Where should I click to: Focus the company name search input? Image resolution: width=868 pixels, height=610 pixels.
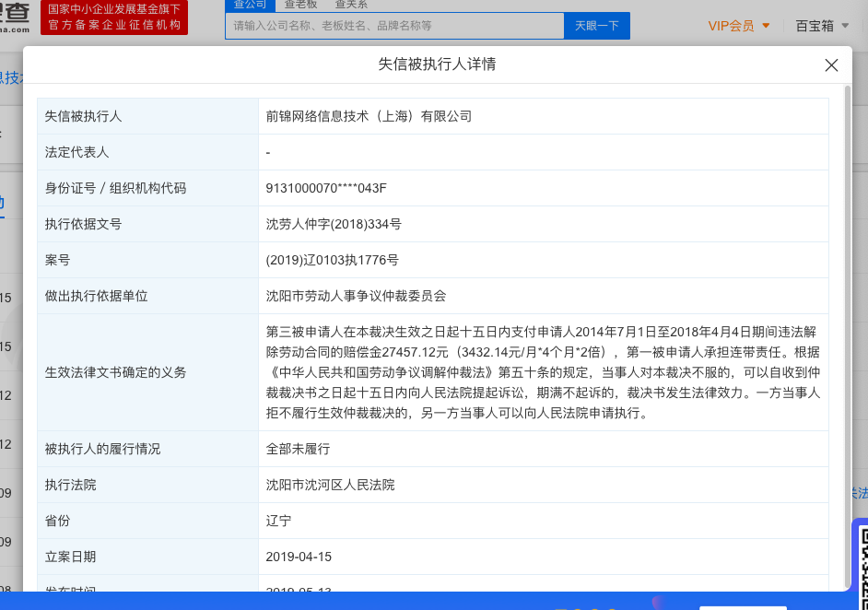[394, 26]
